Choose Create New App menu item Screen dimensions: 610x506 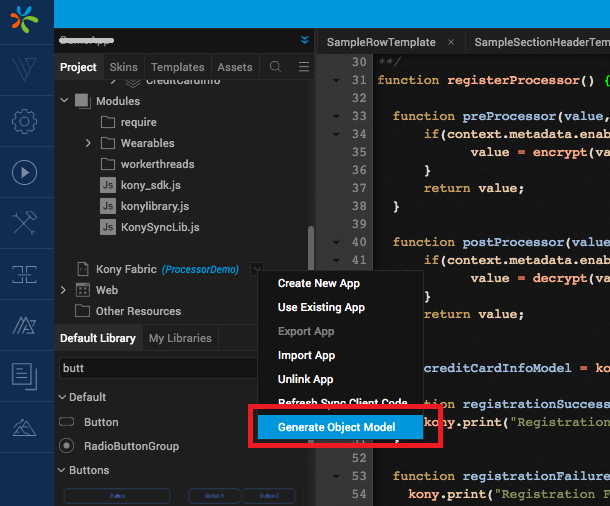[x=319, y=283]
